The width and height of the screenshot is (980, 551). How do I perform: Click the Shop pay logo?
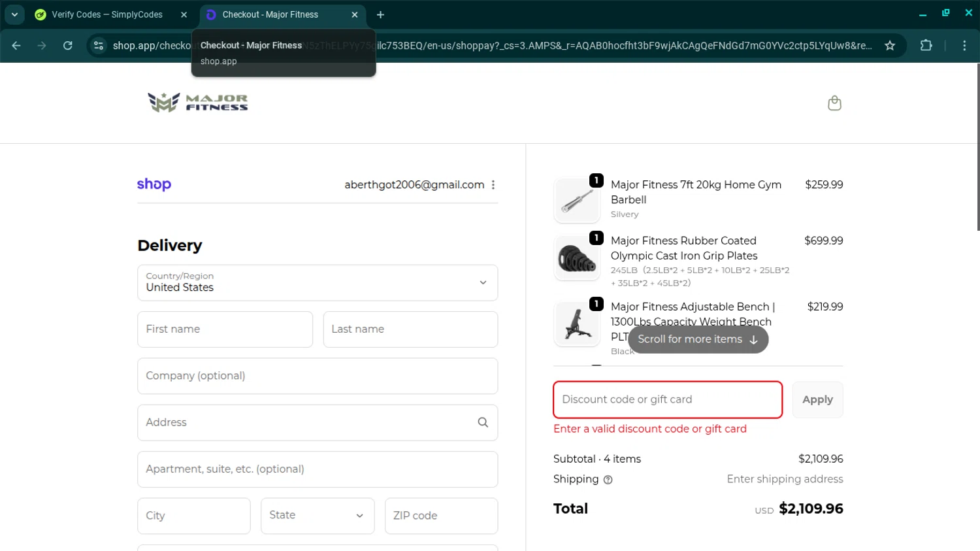click(154, 184)
